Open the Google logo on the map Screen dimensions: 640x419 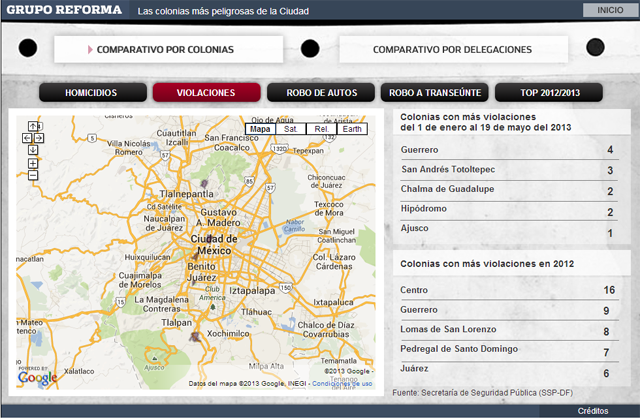pyautogui.click(x=38, y=378)
